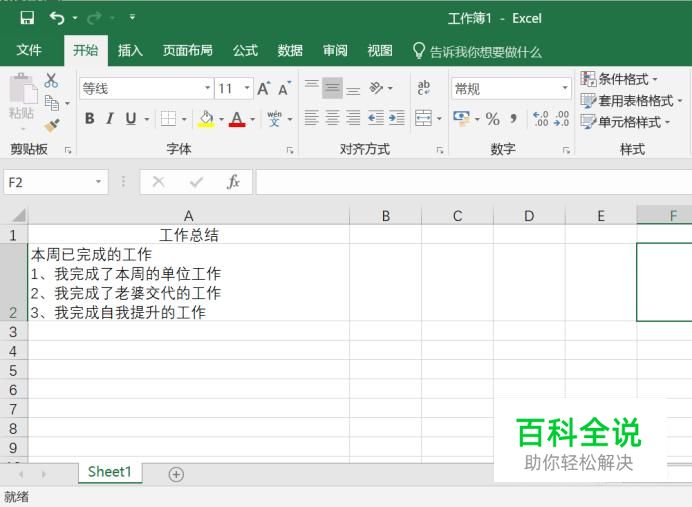Open the font color picker arrow
Image resolution: width=692 pixels, height=507 pixels.
click(253, 119)
